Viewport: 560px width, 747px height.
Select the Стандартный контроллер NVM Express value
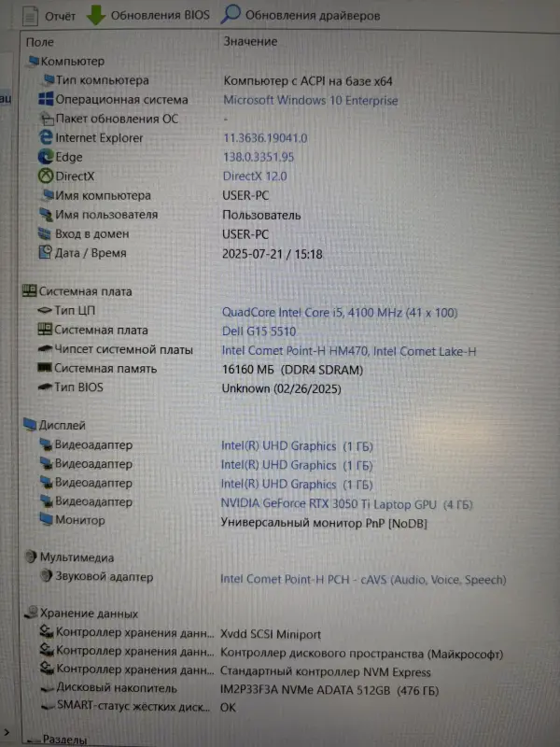[x=325, y=671]
